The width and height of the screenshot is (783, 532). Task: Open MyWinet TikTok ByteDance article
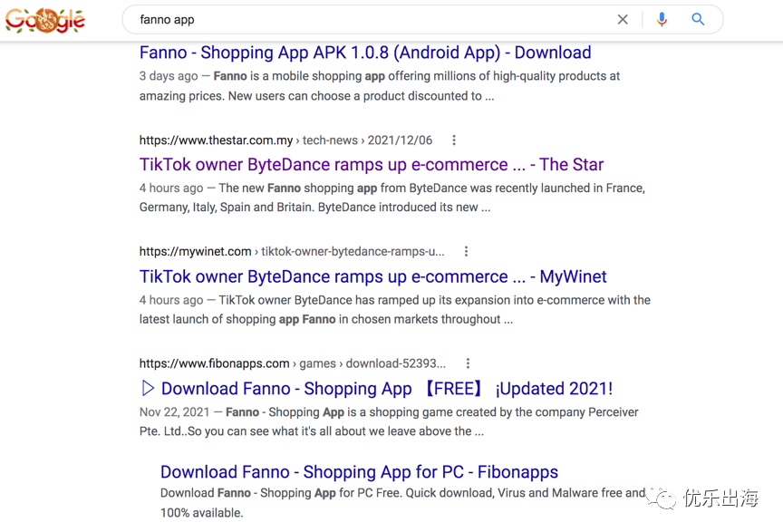tap(372, 276)
